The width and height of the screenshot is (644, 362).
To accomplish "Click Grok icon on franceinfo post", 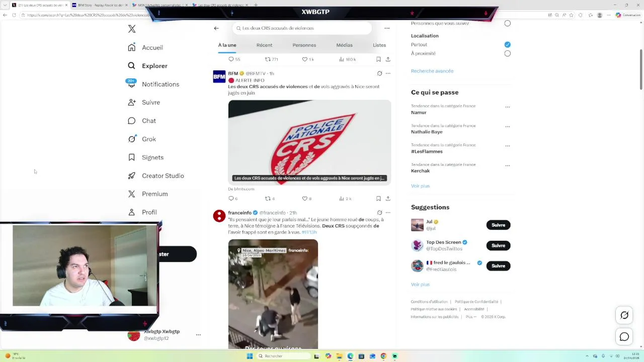I will click(379, 213).
